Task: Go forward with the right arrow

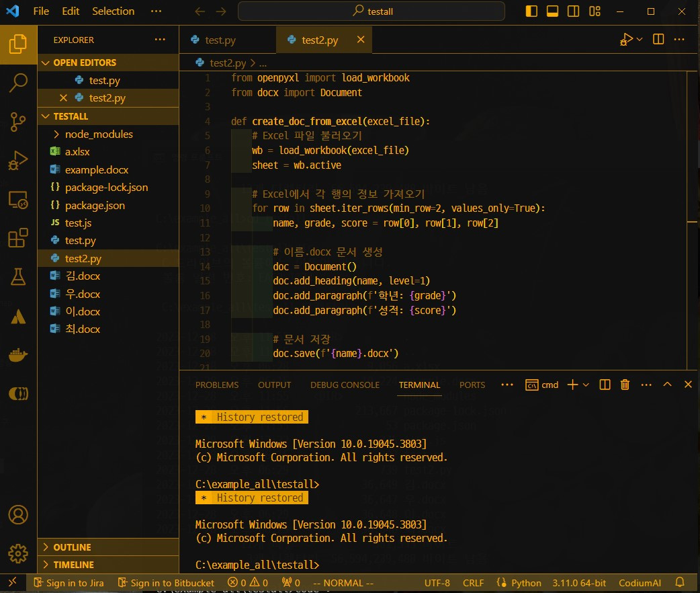Action: click(x=221, y=11)
